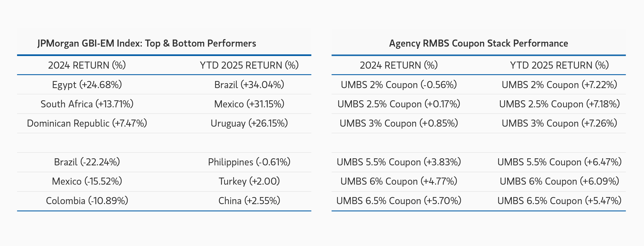Click the UMBS 5.5% Coupon (+6.47%) cell
The image size is (644, 246).
click(x=559, y=162)
